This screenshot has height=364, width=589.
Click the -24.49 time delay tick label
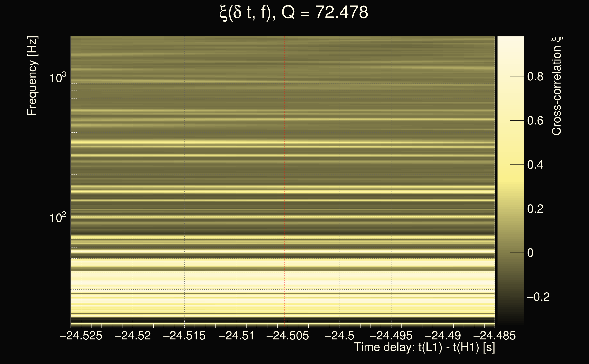point(443,336)
